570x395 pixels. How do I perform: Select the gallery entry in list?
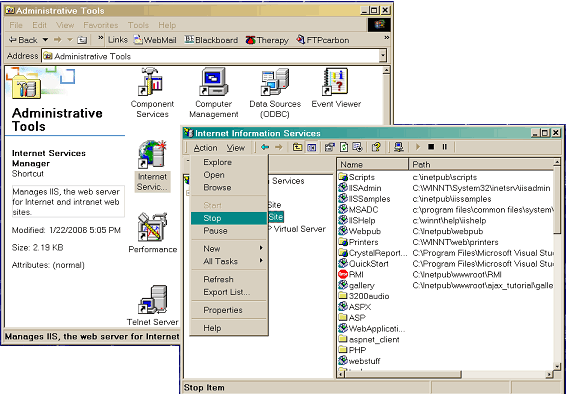coord(446,286)
